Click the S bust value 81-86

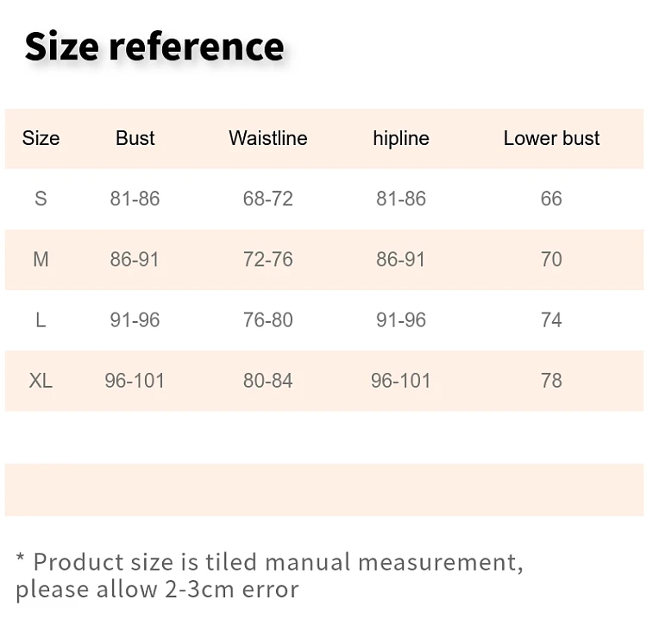135,199
